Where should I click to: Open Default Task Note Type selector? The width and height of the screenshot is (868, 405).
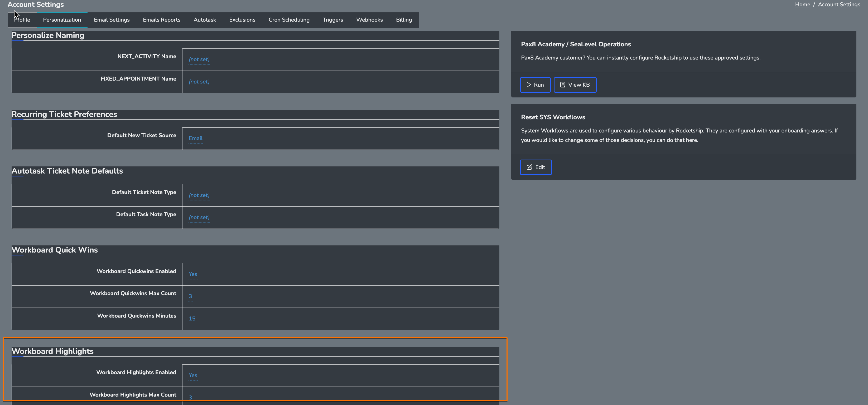point(199,218)
